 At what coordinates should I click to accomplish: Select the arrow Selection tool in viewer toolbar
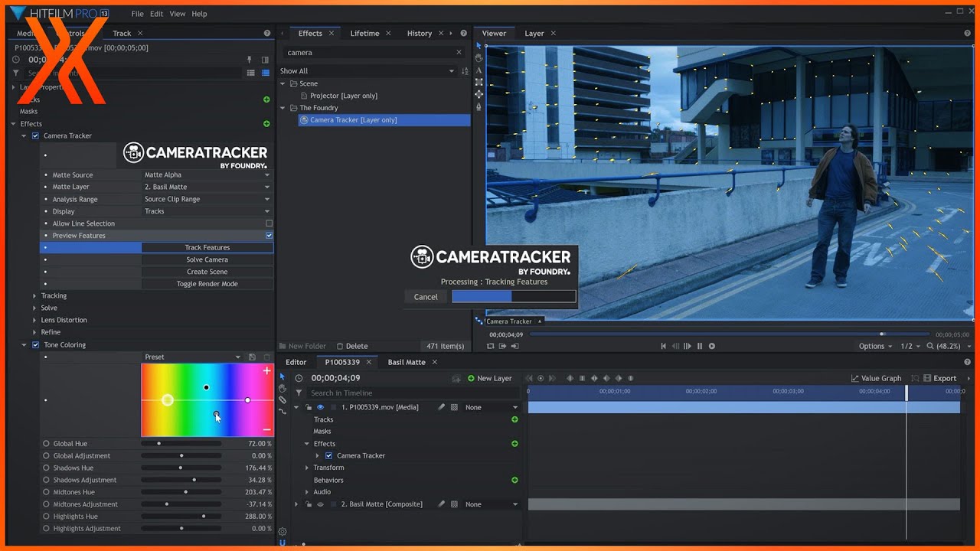(479, 45)
